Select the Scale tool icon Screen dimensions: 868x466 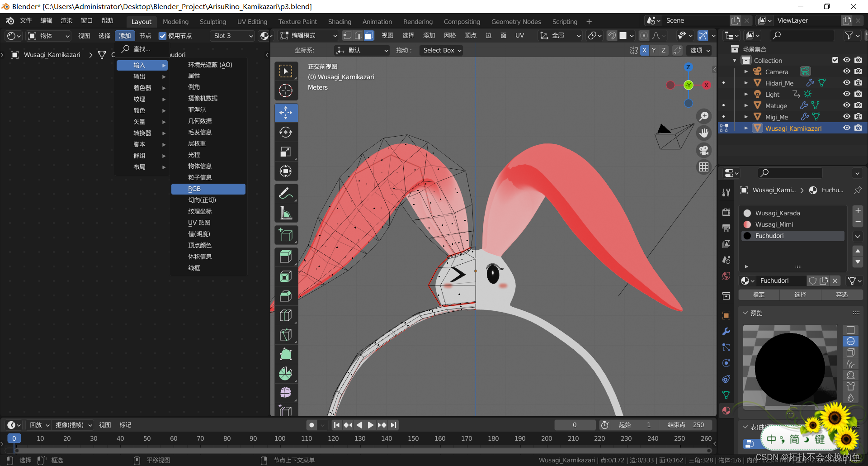pos(286,152)
